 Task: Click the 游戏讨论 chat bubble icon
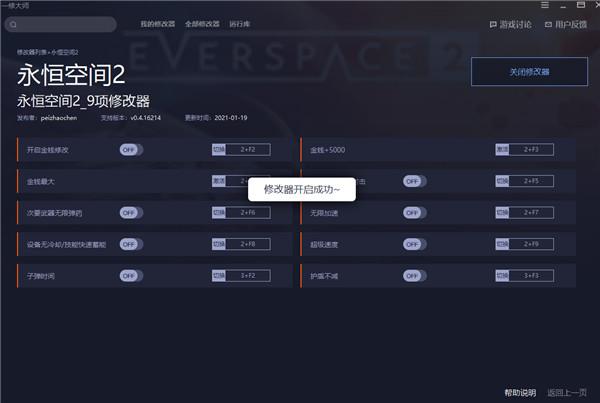point(493,24)
